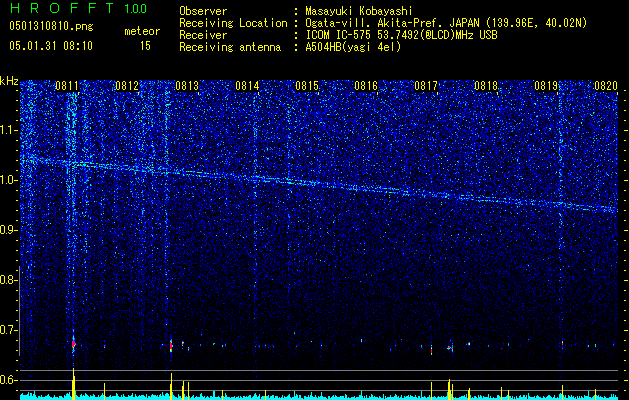This screenshot has height=400, width=629.
Task: Click the 0.9 kHz axis label
Action: [8, 230]
